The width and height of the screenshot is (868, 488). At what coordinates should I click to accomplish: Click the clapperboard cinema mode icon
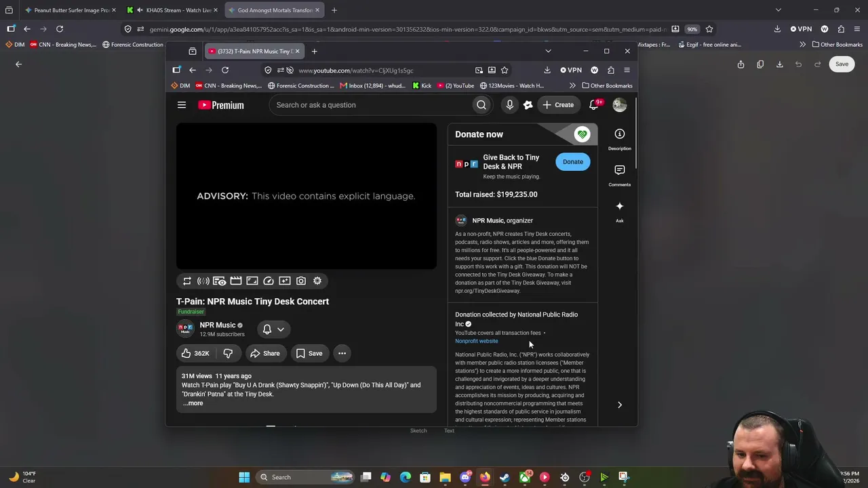click(x=236, y=281)
